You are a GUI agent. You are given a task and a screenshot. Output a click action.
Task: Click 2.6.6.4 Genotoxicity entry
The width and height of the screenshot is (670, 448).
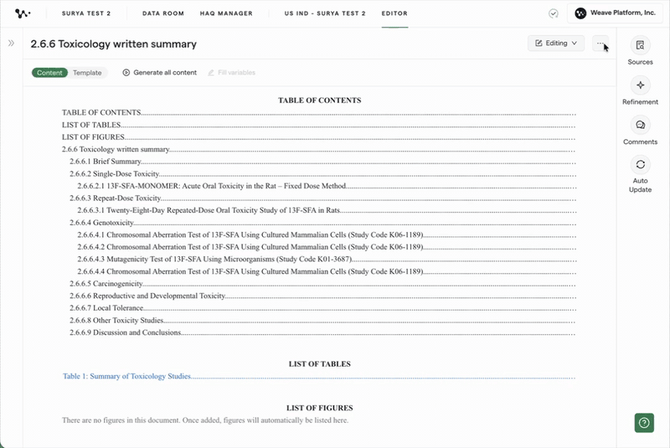tap(323, 223)
